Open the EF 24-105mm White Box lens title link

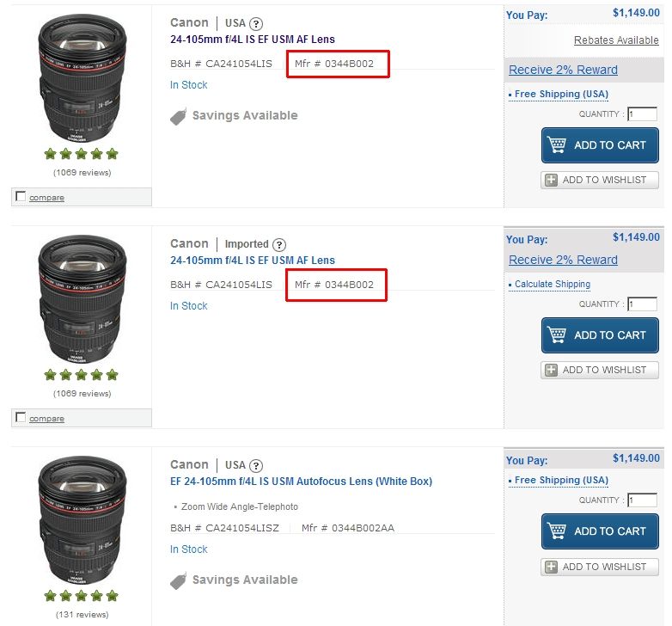pos(301,482)
